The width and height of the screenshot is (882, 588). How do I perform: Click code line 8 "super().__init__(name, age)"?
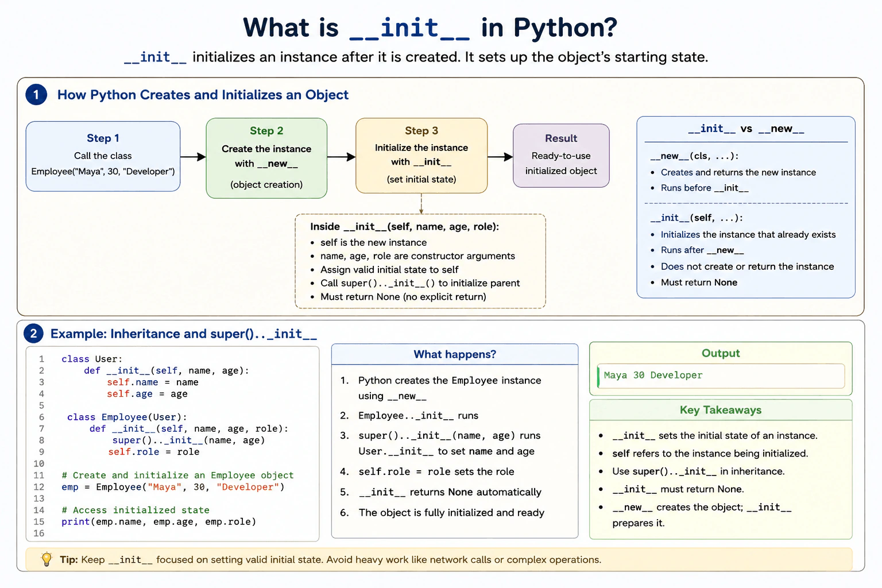coord(188,440)
